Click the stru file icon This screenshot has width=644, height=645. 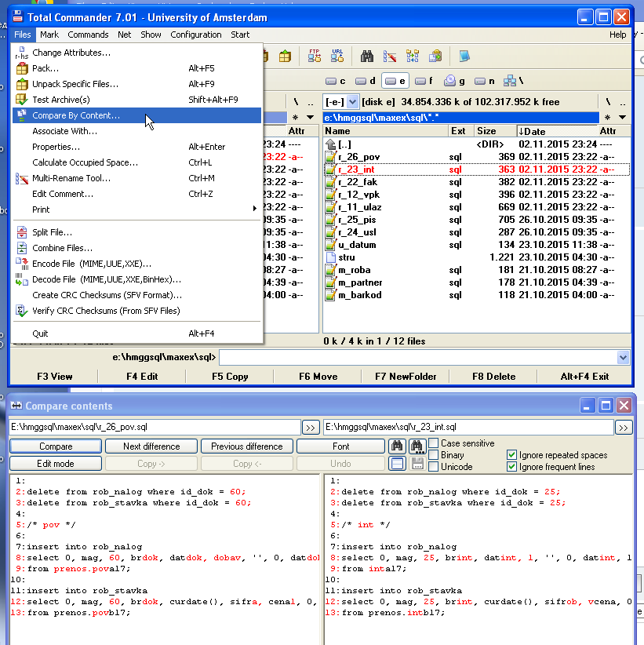pyautogui.click(x=330, y=257)
